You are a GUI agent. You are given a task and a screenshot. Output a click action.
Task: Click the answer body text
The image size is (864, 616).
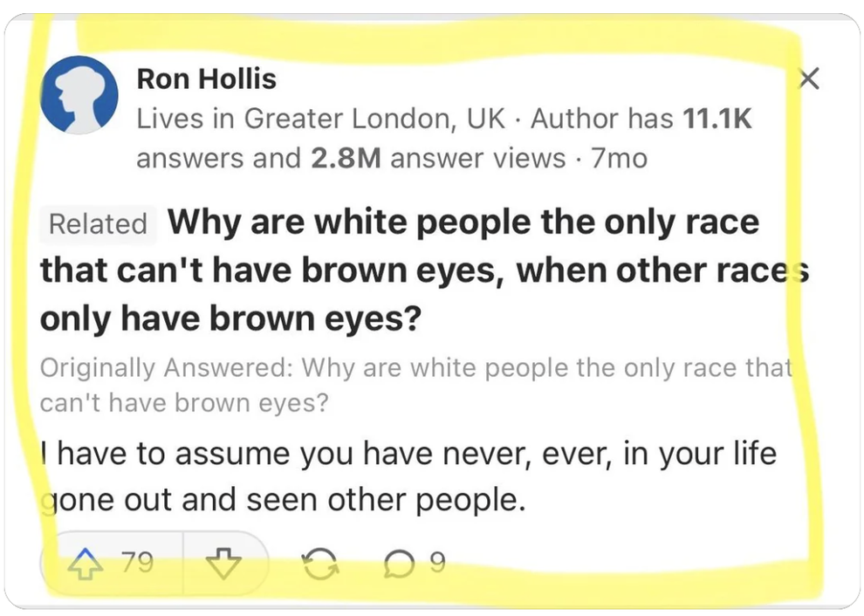point(408,476)
